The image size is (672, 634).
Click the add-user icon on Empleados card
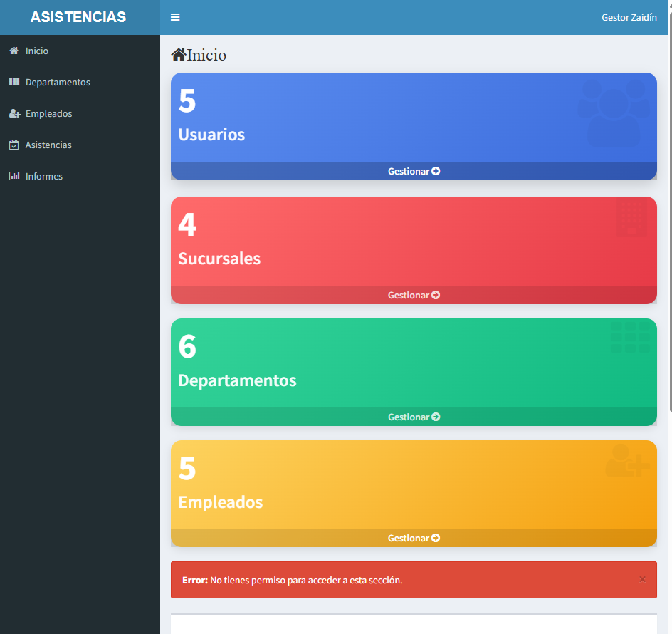coord(626,462)
